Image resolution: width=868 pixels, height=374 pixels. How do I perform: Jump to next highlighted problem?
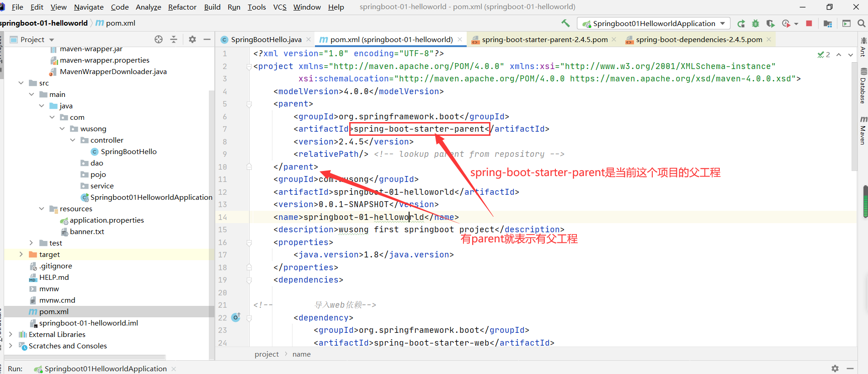(851, 54)
